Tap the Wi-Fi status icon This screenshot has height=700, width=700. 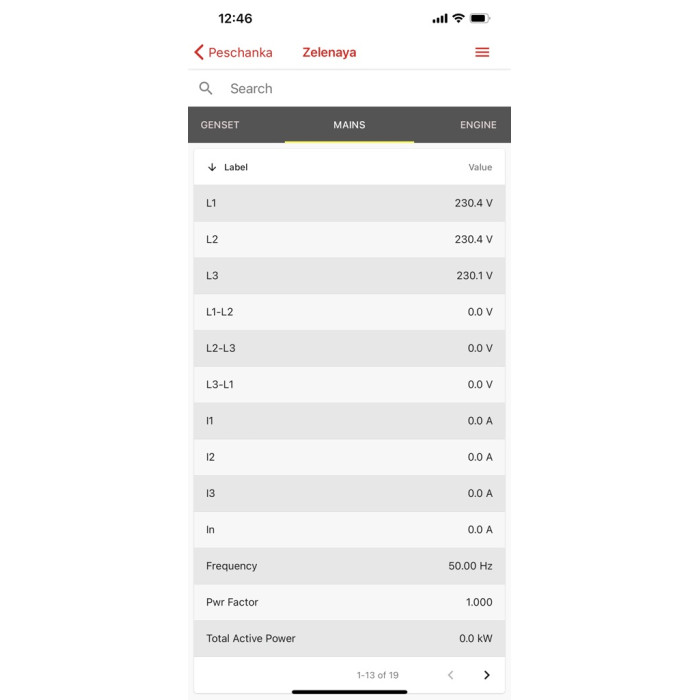(x=458, y=19)
